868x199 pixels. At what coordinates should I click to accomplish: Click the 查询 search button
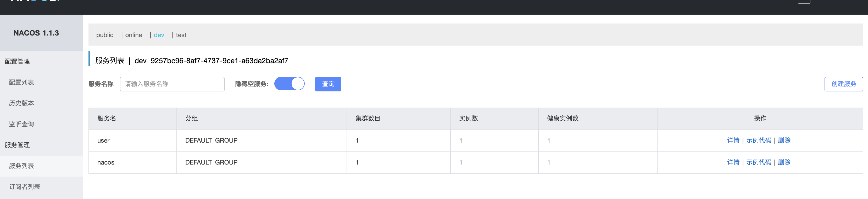pos(328,84)
